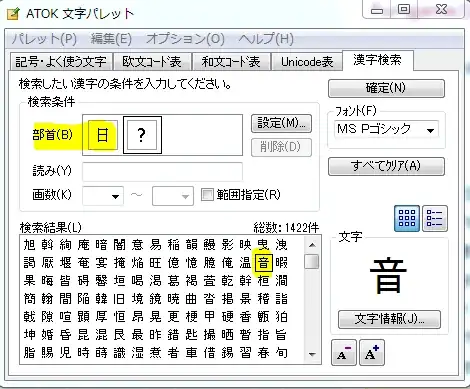
Task: Select kanji 曲 in search results
Action: (x=191, y=299)
